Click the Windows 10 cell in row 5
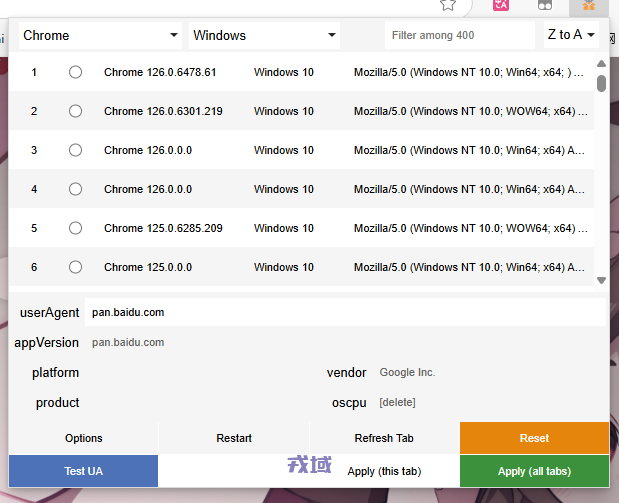Viewport: 619px width, 503px height. (283, 228)
